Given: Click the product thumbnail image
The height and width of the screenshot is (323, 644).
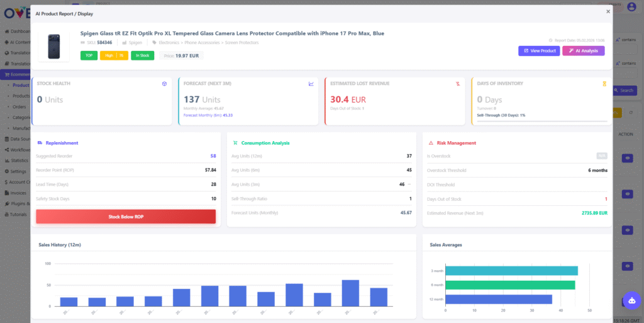Looking at the screenshot, I should 53,47.
